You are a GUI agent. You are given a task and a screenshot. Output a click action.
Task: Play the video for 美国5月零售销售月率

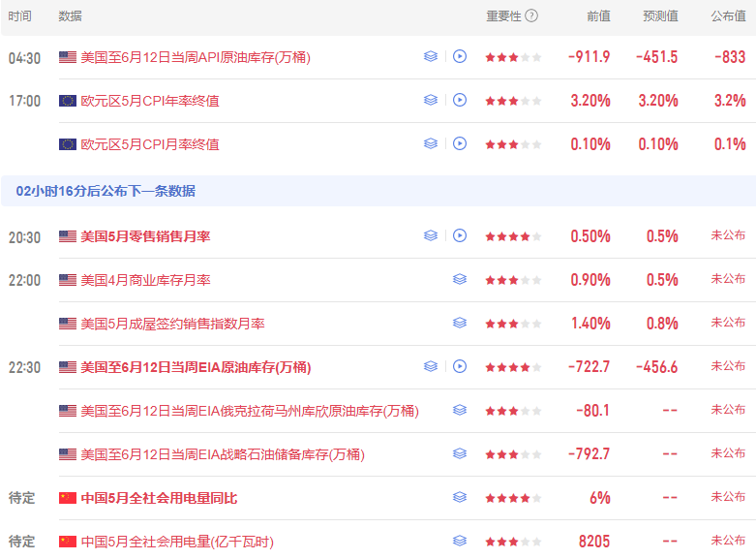click(x=460, y=235)
